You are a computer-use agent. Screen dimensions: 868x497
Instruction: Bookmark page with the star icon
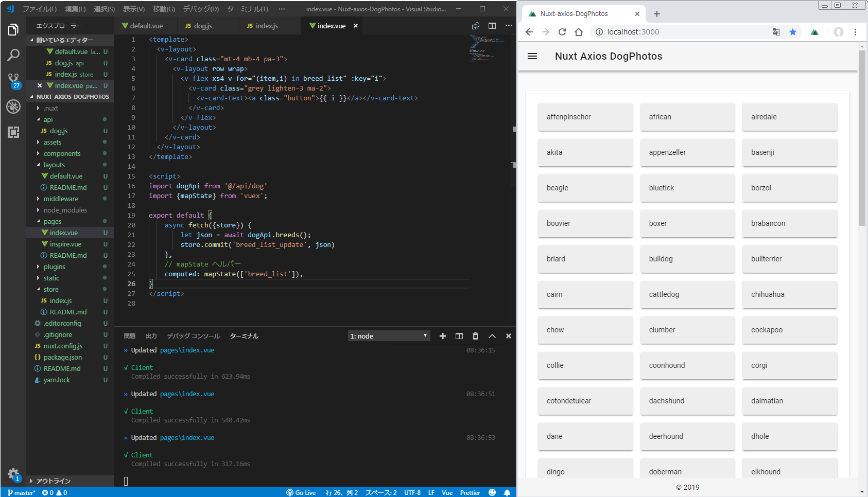793,32
